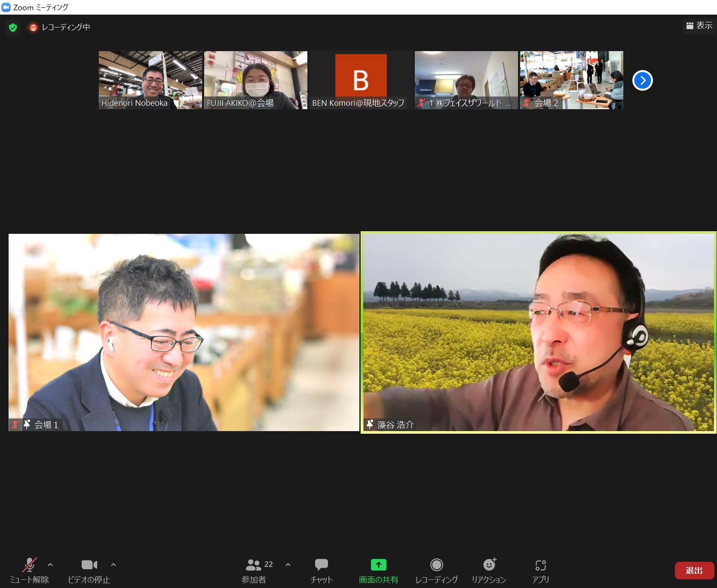Show next participants with blue arrow
717x588 pixels.
[643, 80]
